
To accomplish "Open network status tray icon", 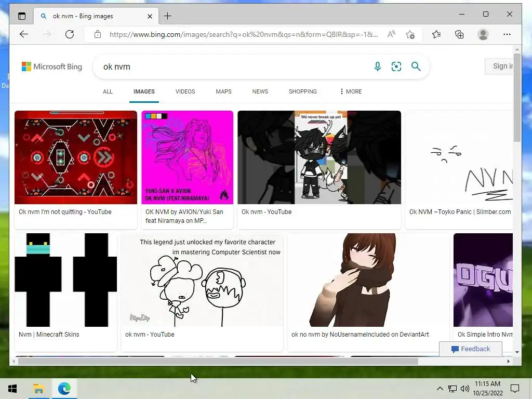I will click(x=453, y=389).
